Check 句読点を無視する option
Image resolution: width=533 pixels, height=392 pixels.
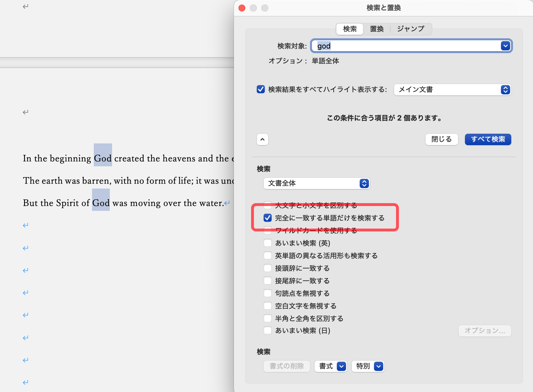[267, 293]
